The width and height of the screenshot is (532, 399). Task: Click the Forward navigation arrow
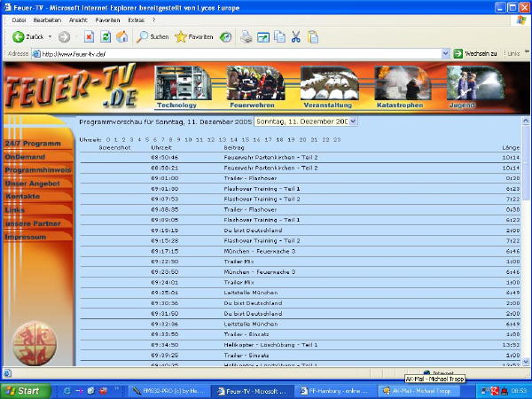[64, 36]
